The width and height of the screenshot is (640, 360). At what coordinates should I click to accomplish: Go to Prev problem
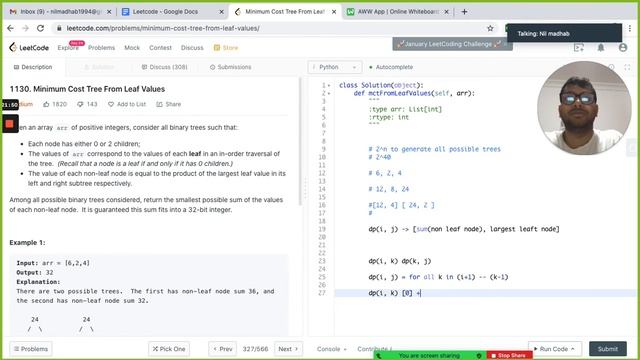pyautogui.click(x=222, y=349)
